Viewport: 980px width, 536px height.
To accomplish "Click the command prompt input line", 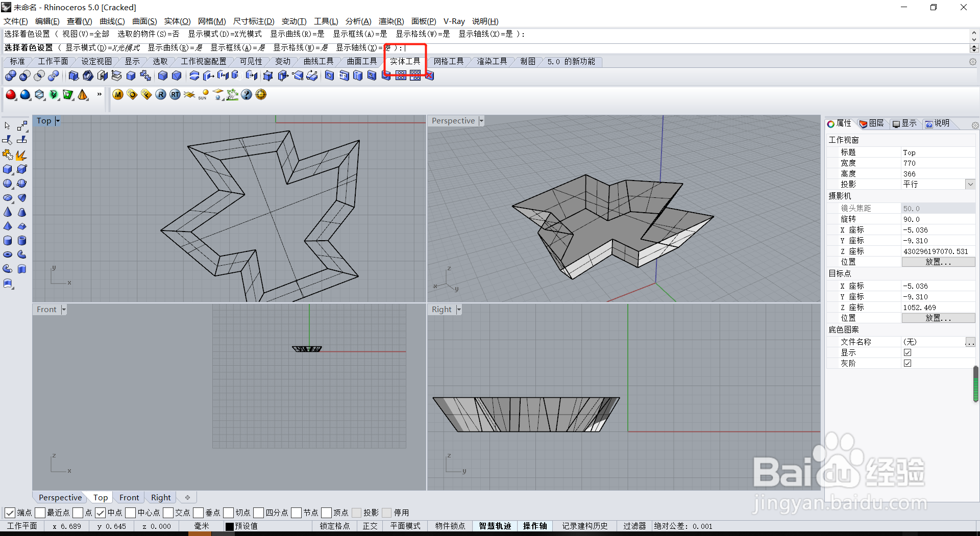I will pyautogui.click(x=486, y=48).
